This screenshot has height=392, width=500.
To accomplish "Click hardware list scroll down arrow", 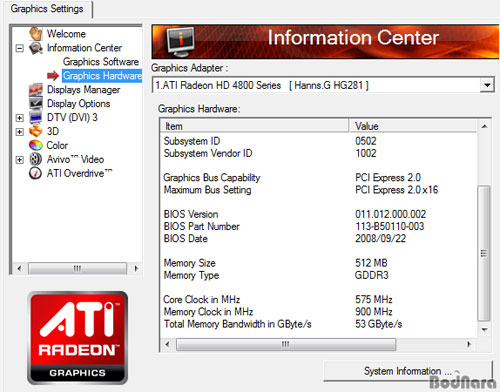I will (484, 330).
